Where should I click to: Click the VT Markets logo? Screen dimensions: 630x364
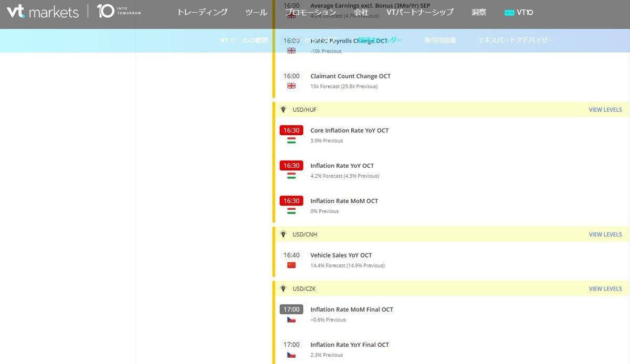(x=43, y=12)
